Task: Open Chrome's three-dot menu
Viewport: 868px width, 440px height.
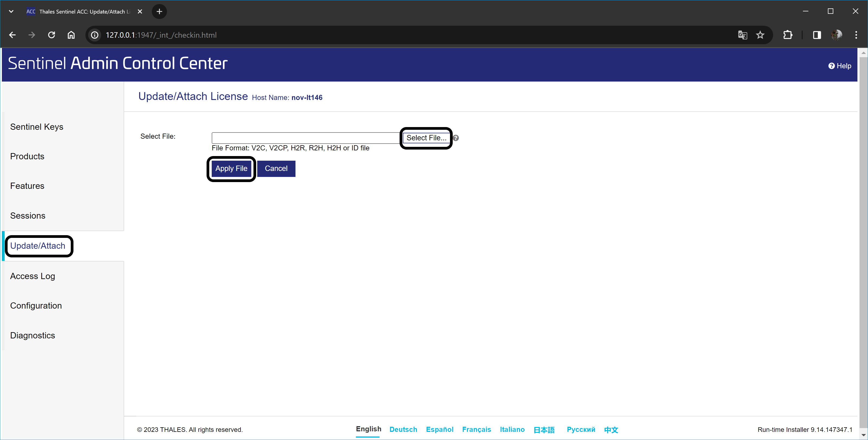Action: (856, 35)
